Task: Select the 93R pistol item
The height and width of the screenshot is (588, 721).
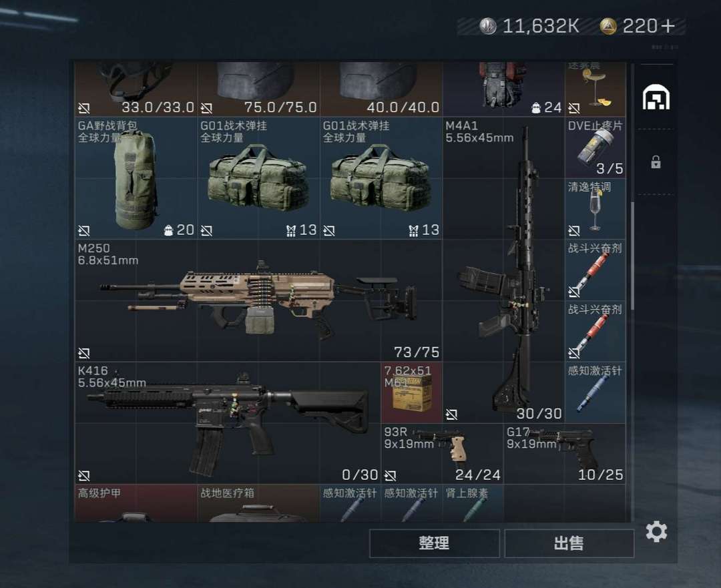Action: pyautogui.click(x=442, y=453)
